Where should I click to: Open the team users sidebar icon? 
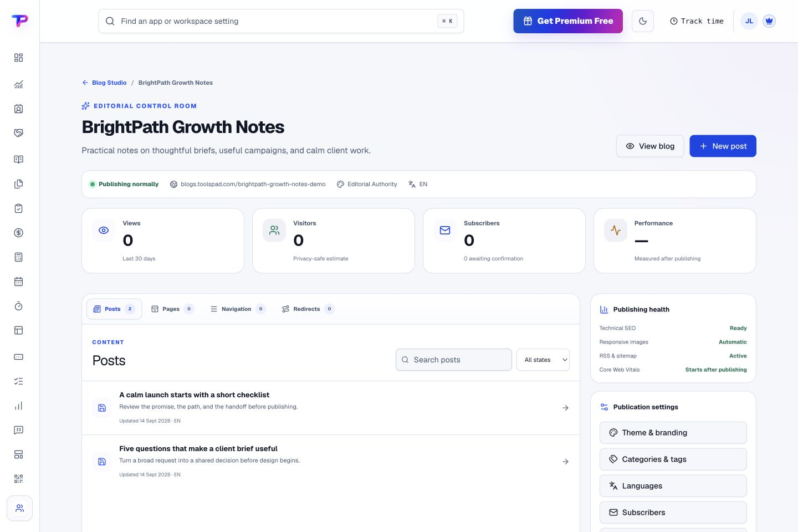point(19,508)
